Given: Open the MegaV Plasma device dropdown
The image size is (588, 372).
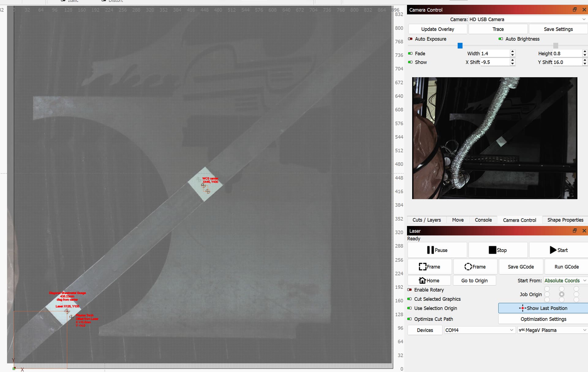Looking at the screenshot, I should [552, 330].
